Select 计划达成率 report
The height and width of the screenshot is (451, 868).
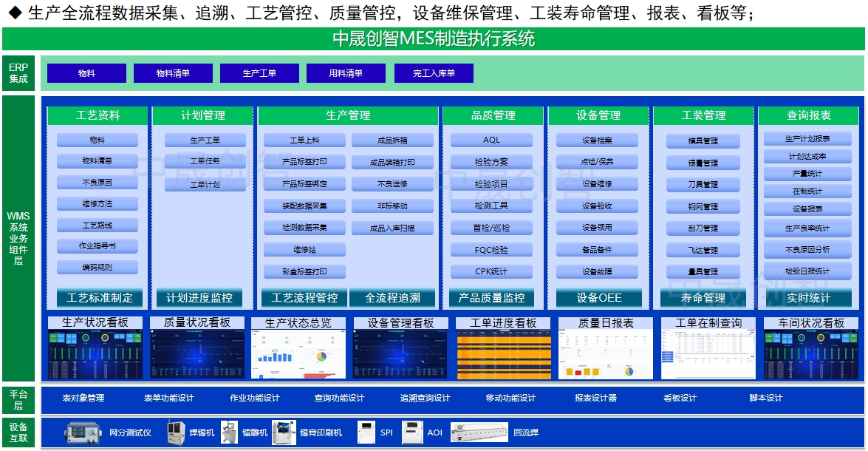(807, 156)
